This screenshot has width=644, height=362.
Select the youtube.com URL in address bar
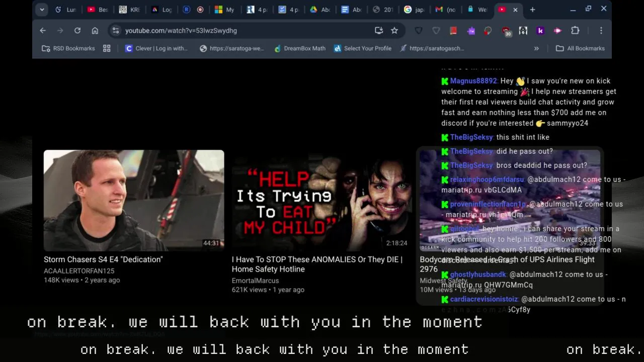click(x=181, y=31)
